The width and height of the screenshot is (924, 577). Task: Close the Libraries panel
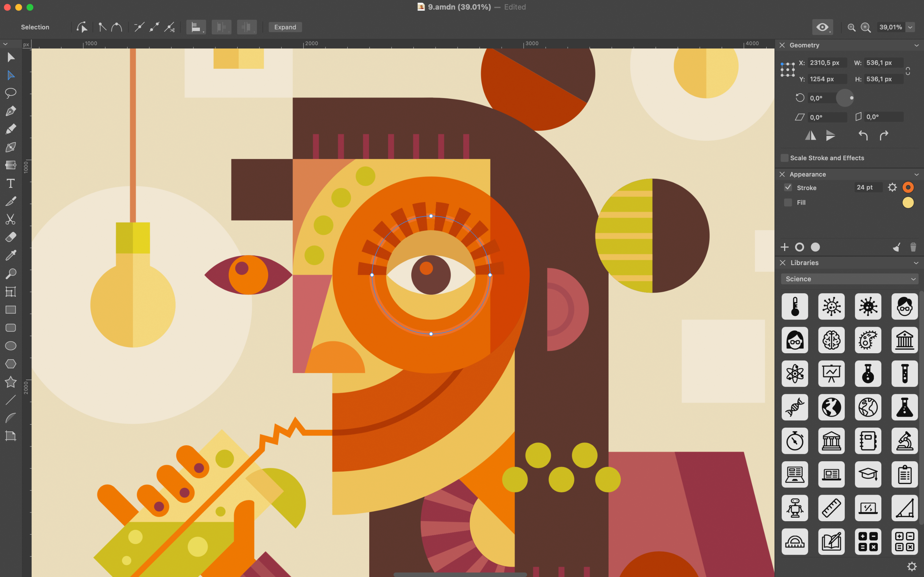click(782, 263)
